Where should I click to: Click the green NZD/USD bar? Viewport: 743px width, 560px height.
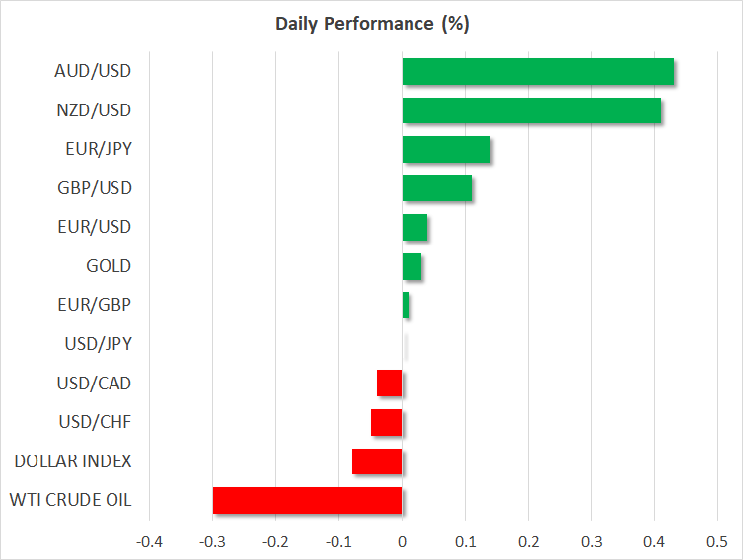pyautogui.click(x=532, y=110)
